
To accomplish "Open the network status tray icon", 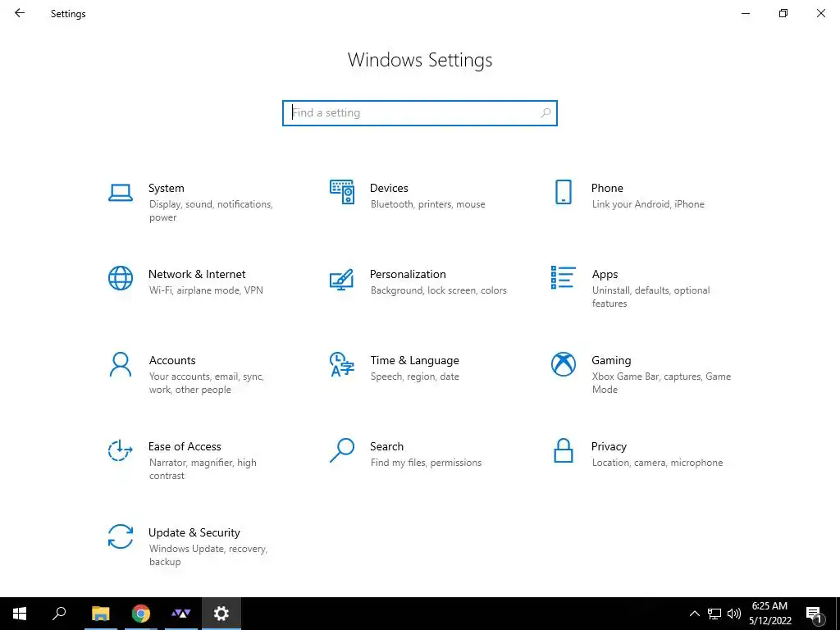I will [x=714, y=614].
